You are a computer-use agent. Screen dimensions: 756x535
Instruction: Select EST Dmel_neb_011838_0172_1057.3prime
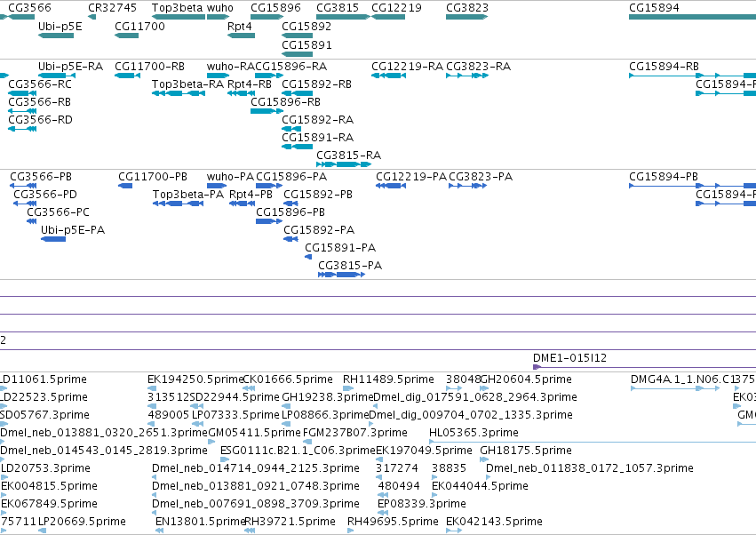tap(589, 468)
